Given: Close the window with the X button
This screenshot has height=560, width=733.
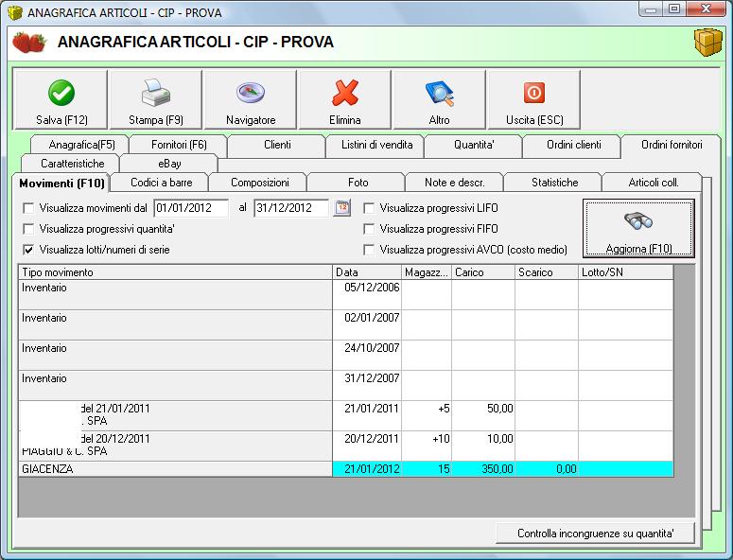Looking at the screenshot, I should tap(706, 9).
